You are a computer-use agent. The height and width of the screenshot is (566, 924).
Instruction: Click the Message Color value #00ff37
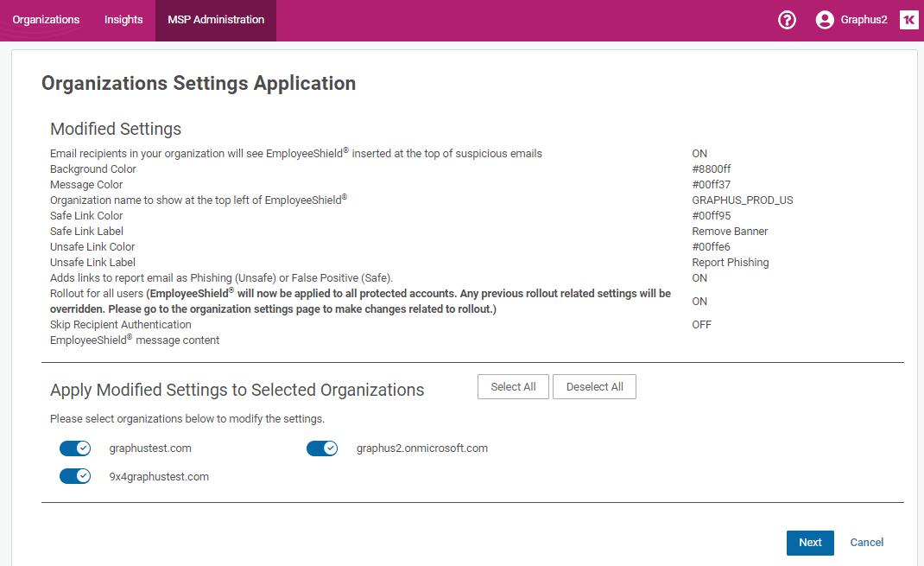[712, 185]
